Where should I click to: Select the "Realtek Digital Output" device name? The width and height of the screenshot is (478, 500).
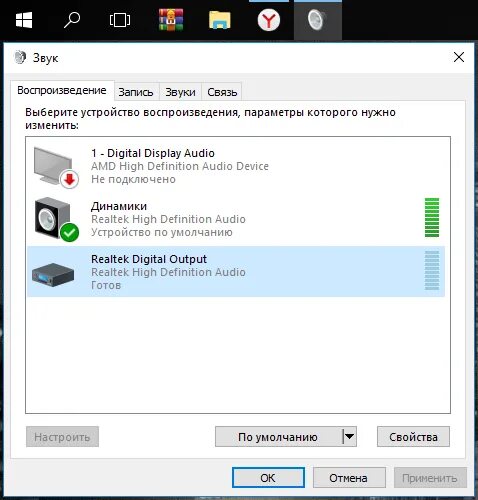[149, 259]
